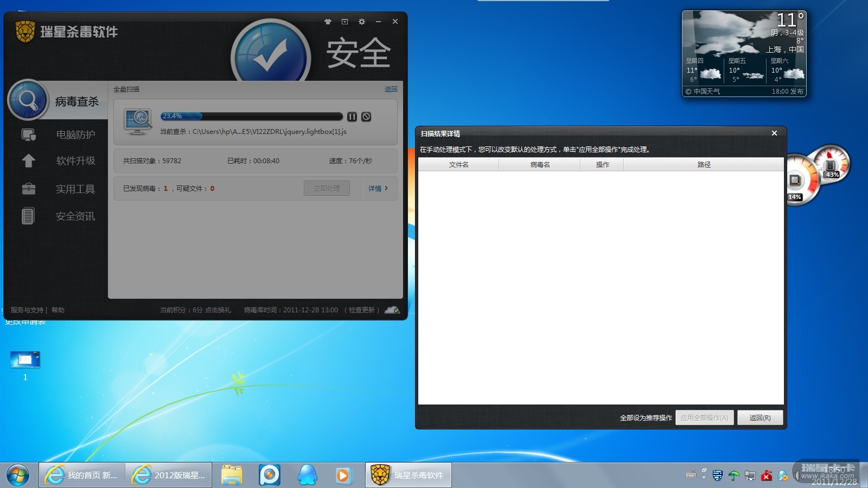Select desktop file thumbnail named 1
Screen dimensions: 868x488
[25, 366]
